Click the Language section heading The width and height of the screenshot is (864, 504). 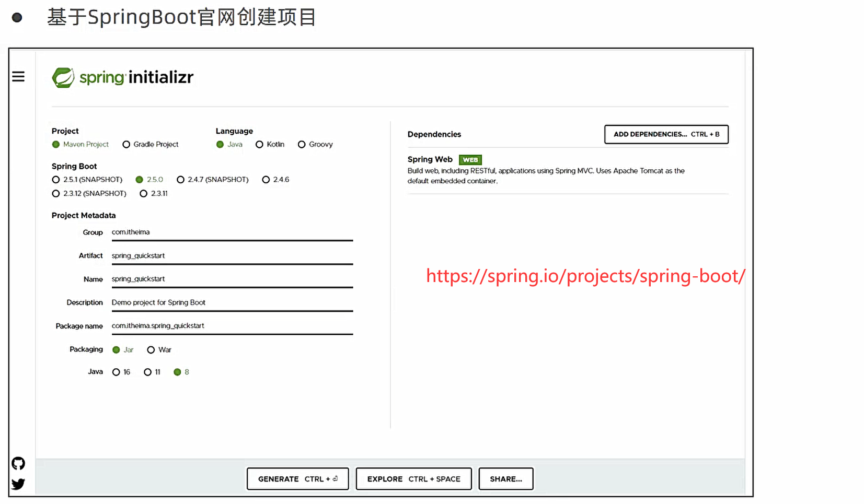click(x=234, y=131)
